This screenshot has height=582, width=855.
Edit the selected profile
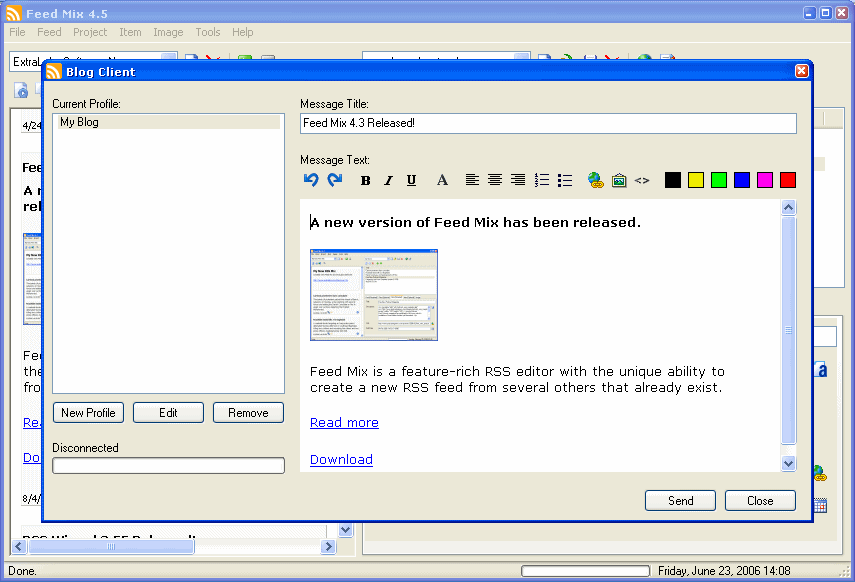pyautogui.click(x=168, y=413)
